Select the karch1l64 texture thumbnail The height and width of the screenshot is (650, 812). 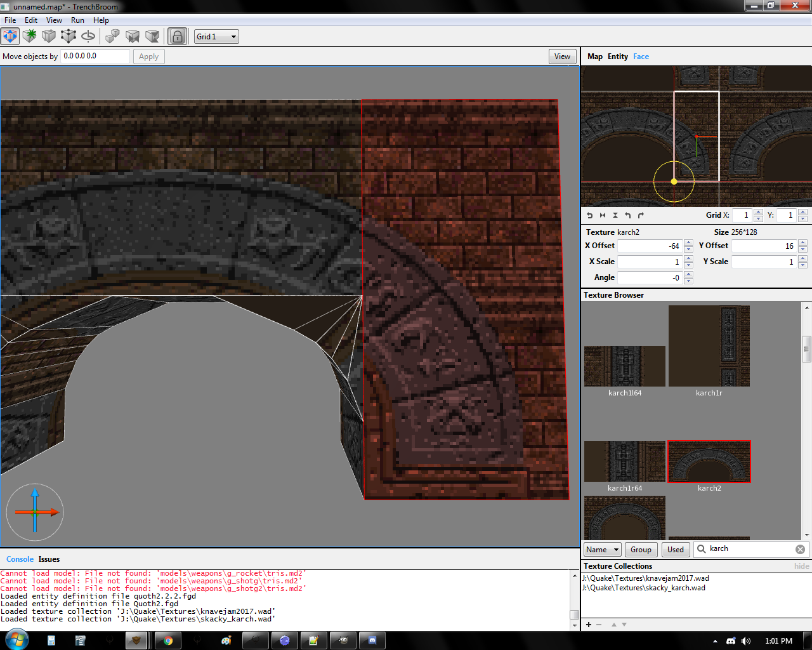[625, 366]
